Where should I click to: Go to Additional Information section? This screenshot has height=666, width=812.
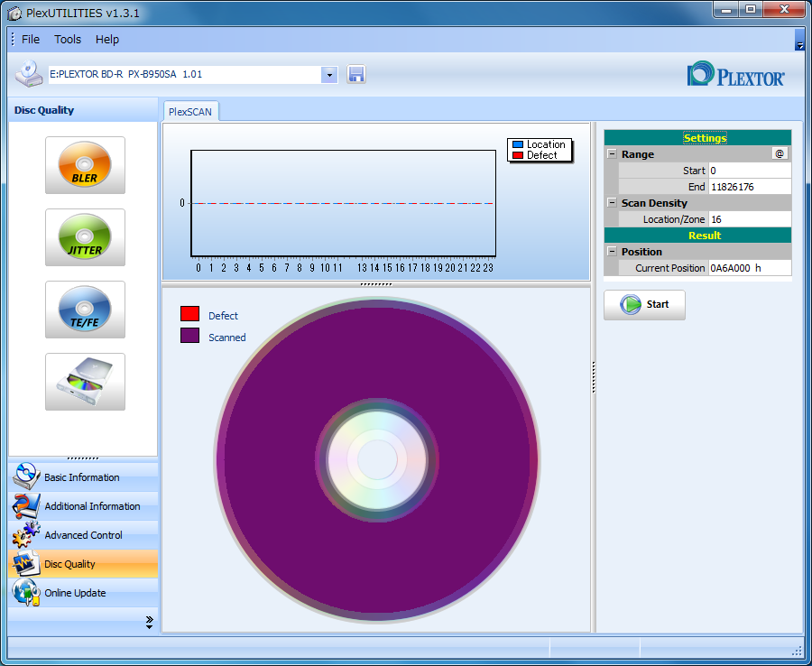(x=83, y=506)
